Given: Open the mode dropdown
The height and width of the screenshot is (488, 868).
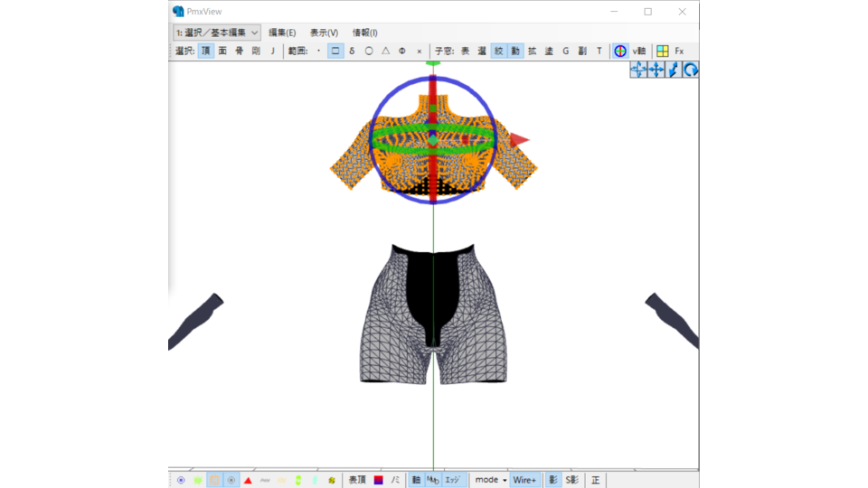Looking at the screenshot, I should pos(491,480).
